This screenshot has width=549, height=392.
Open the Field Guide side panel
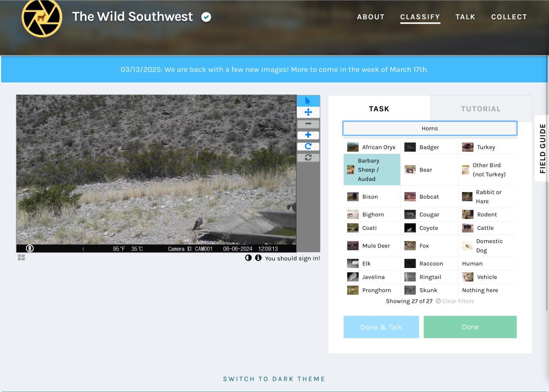tap(543, 148)
